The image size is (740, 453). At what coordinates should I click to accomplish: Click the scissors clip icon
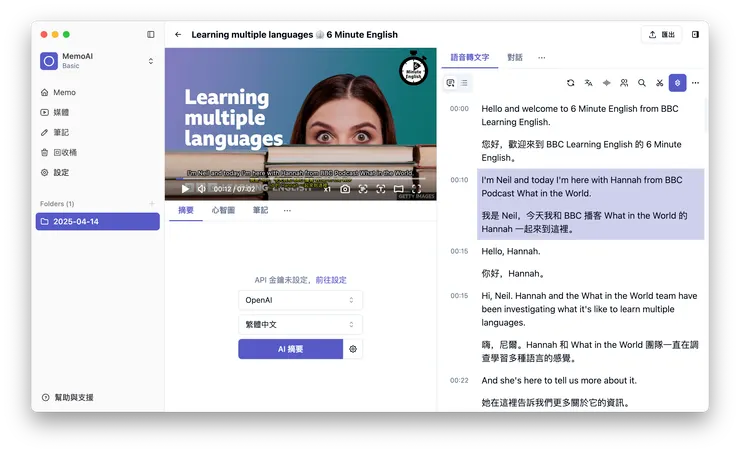pyautogui.click(x=660, y=83)
